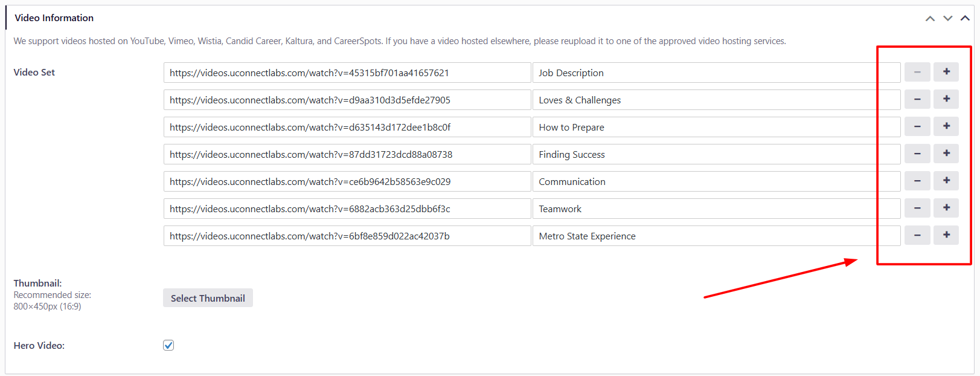The width and height of the screenshot is (980, 376).
Task: Remove the Finding Success video row
Action: (917, 154)
